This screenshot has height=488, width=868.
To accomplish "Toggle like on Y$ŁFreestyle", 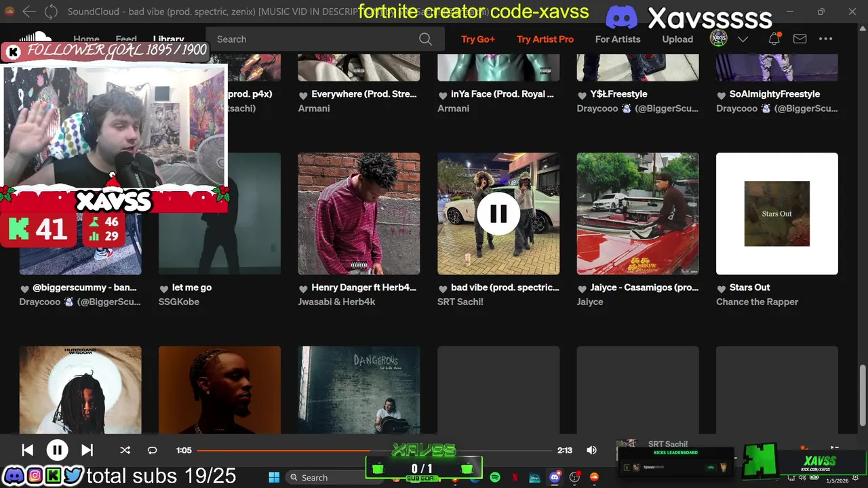I will click(x=582, y=95).
